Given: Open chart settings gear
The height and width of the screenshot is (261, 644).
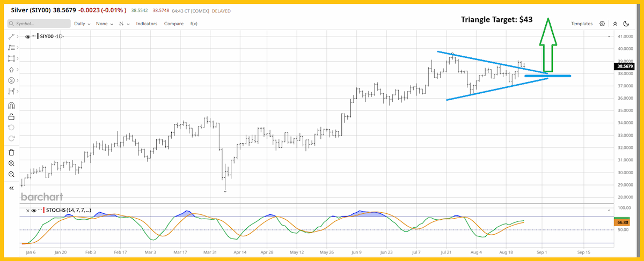Looking at the screenshot, I should [x=602, y=24].
